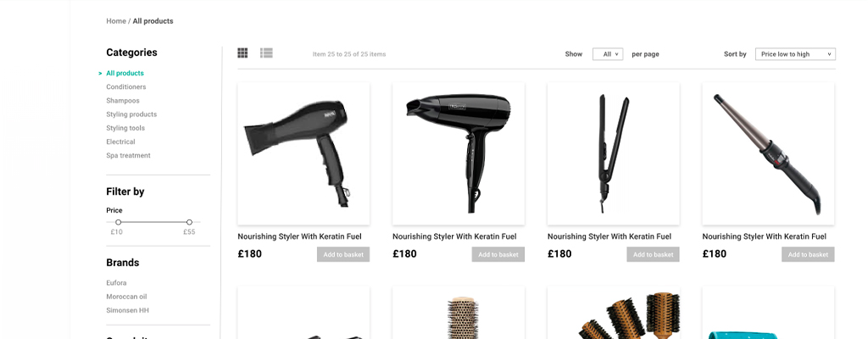The width and height of the screenshot is (868, 339).
Task: Go to the Electrical category
Action: (x=120, y=142)
